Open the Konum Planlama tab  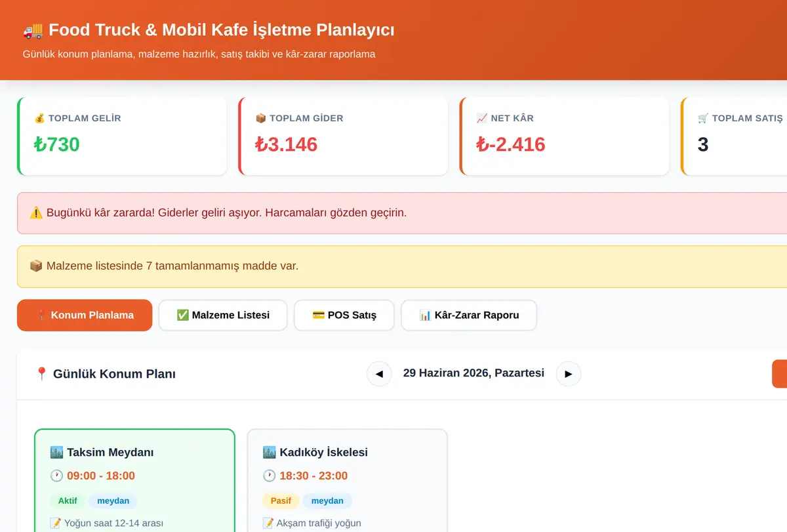tap(85, 316)
